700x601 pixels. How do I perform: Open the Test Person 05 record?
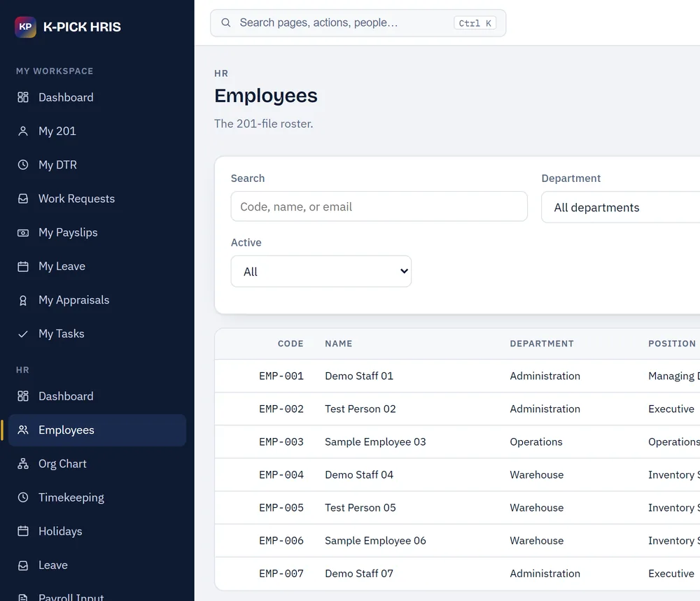(360, 508)
